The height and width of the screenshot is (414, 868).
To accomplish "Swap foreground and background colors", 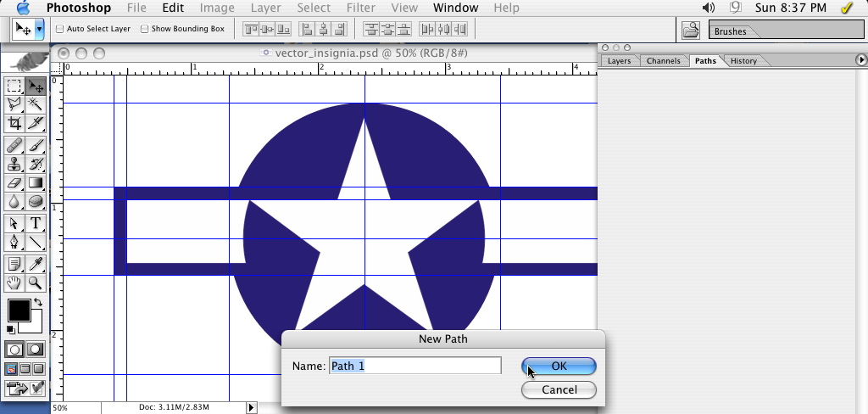I will tap(37, 302).
